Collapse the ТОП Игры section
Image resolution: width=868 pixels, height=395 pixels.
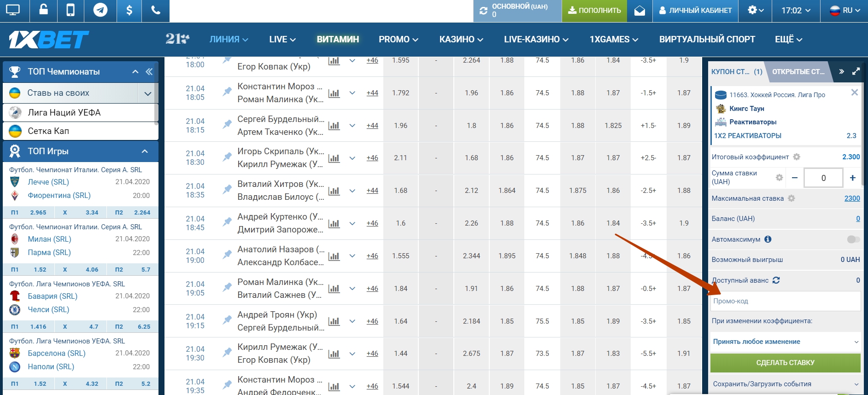pyautogui.click(x=145, y=151)
